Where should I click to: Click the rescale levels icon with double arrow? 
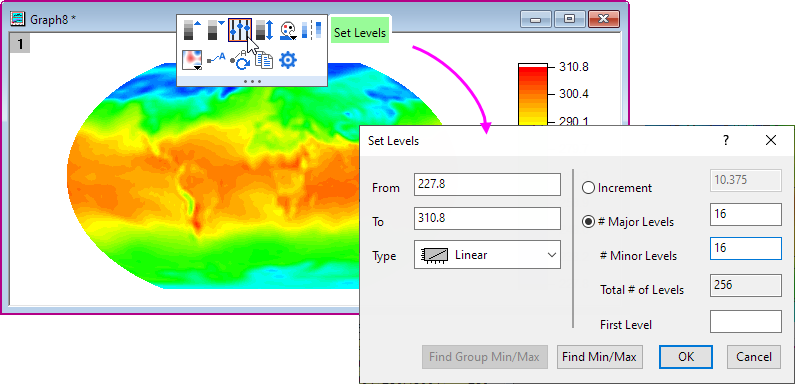pos(265,30)
